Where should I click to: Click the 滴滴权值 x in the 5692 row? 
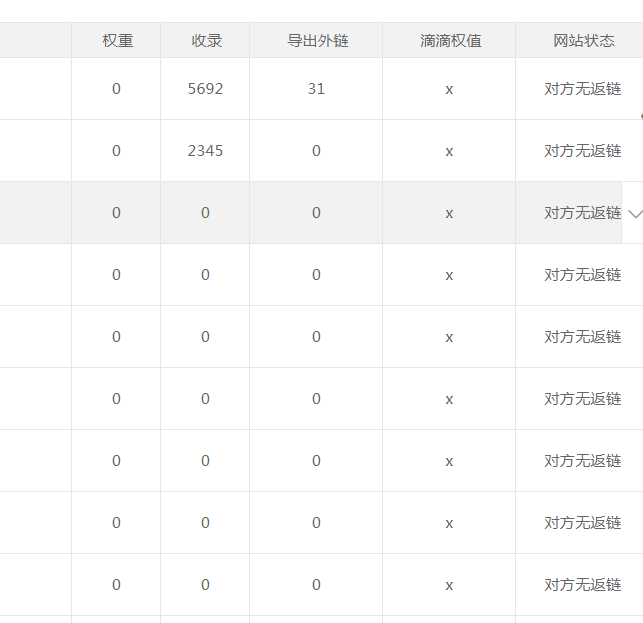click(449, 89)
